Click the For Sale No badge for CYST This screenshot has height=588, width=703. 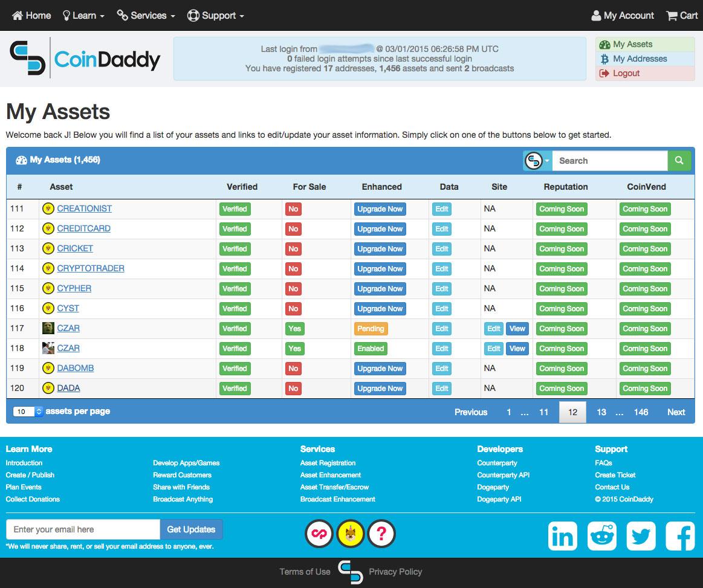(293, 309)
